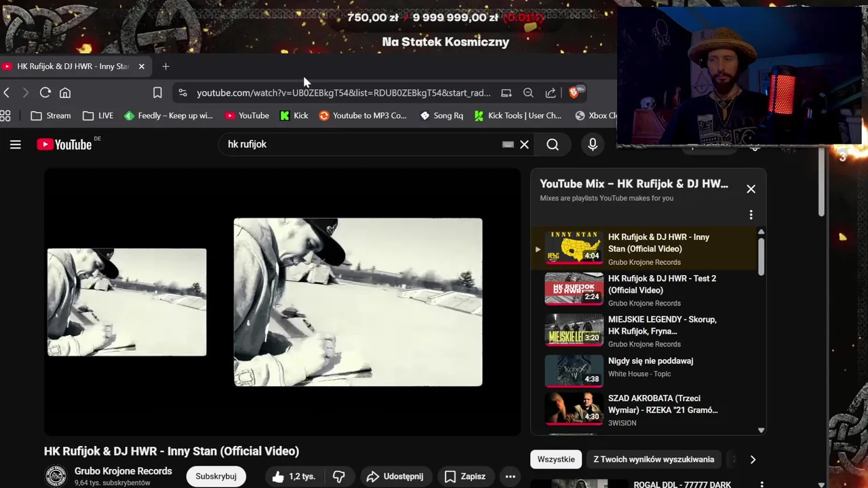Like the video with thumbs up

click(294, 476)
